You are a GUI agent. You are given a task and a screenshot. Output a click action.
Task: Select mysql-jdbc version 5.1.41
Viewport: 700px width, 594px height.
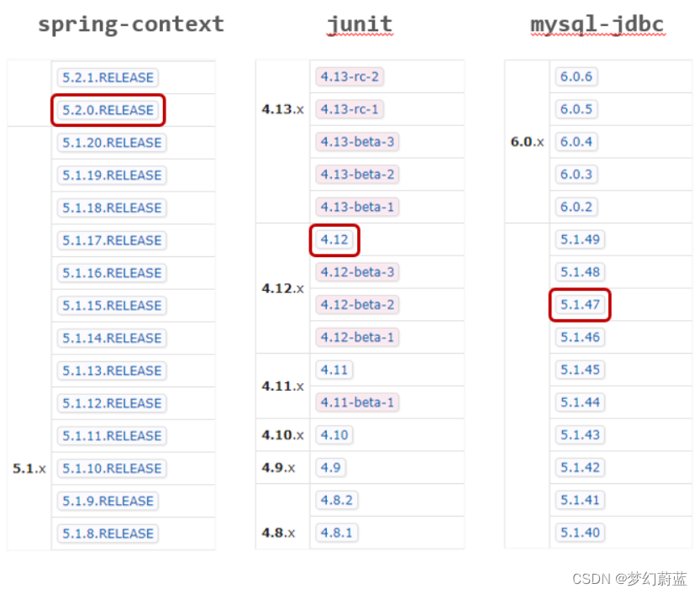[580, 500]
